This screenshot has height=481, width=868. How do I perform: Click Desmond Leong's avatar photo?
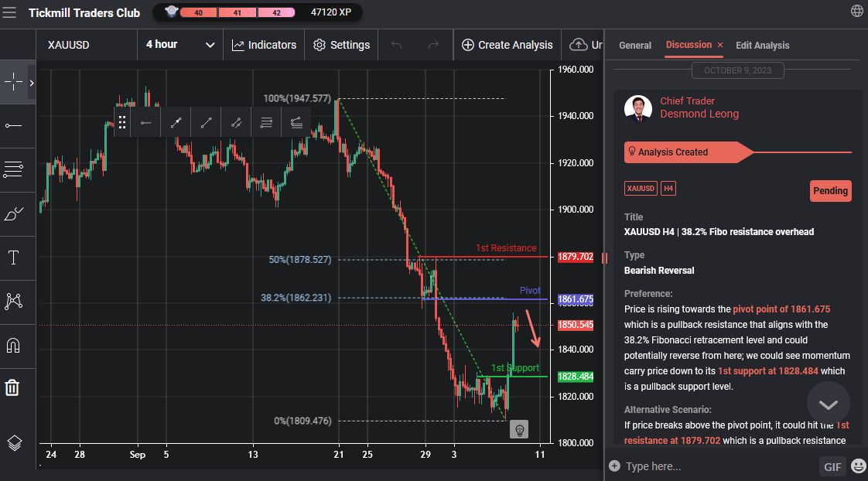coord(638,108)
